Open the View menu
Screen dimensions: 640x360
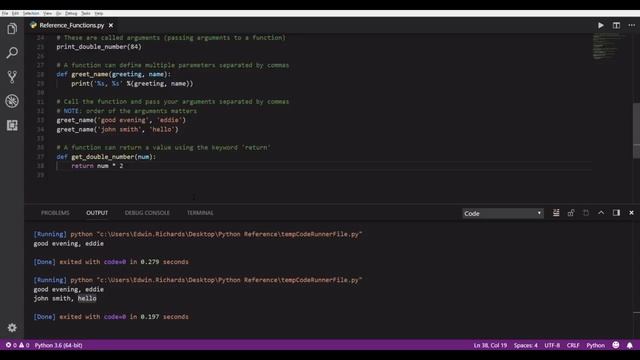tap(47, 13)
